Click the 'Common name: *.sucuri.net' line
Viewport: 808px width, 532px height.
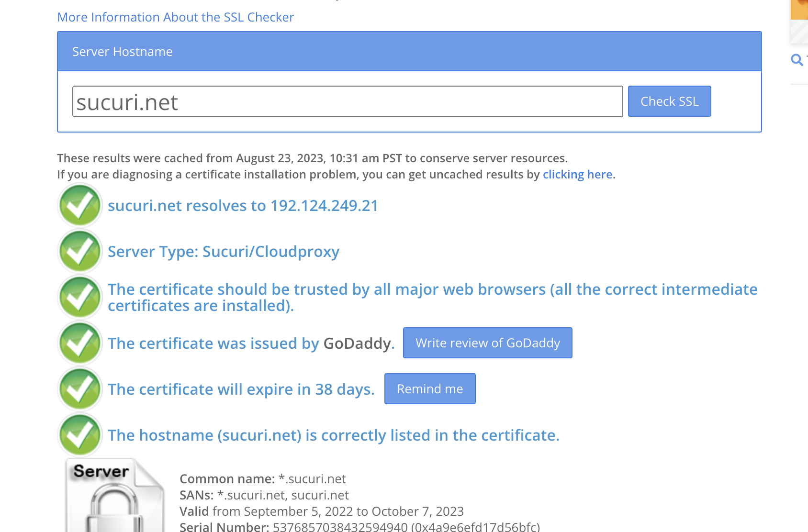263,479
